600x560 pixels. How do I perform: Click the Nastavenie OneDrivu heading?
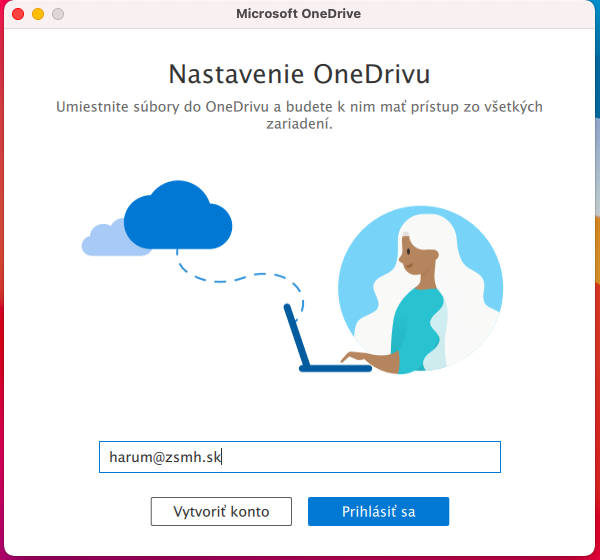[300, 74]
